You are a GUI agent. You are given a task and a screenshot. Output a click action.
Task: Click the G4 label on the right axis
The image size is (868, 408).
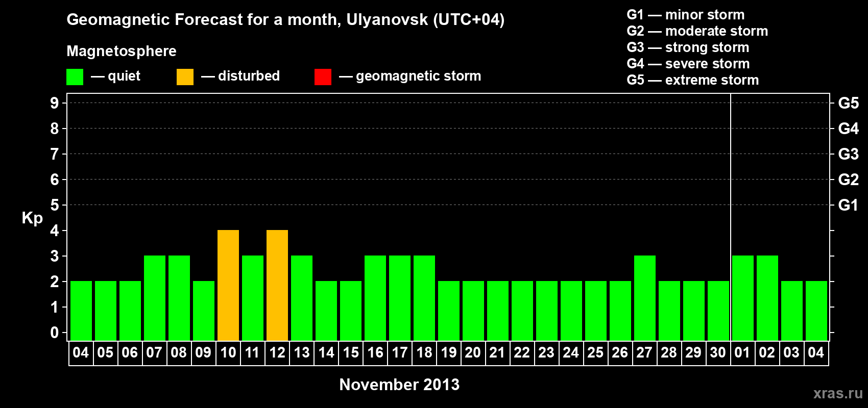click(x=849, y=129)
